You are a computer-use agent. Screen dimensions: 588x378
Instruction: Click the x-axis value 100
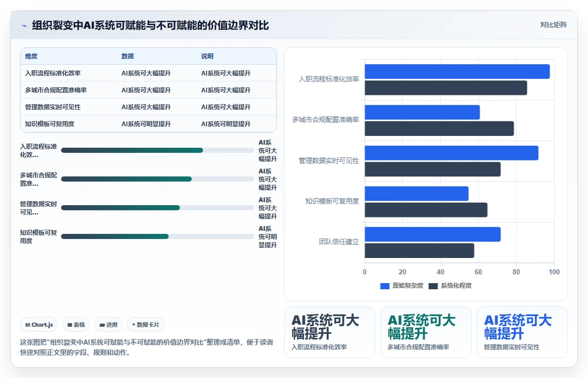[554, 272]
